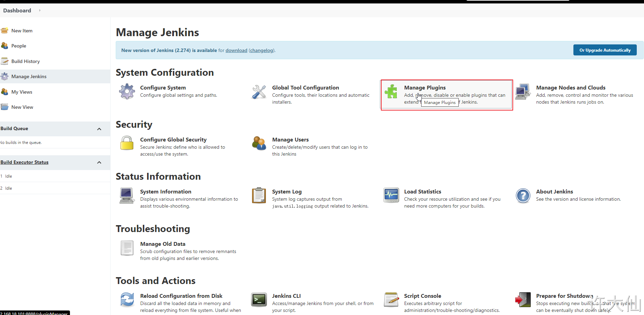Click the System Log clipboard icon
644x315 pixels.
click(x=259, y=196)
